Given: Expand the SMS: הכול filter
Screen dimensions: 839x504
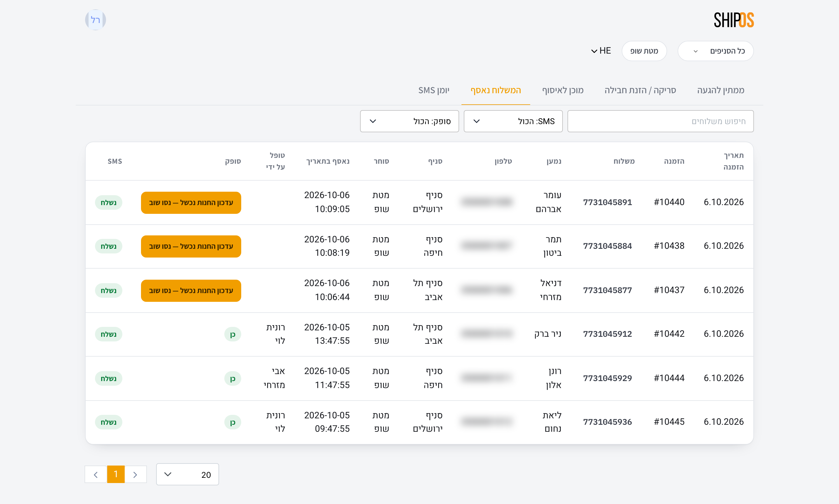Looking at the screenshot, I should click(x=513, y=121).
